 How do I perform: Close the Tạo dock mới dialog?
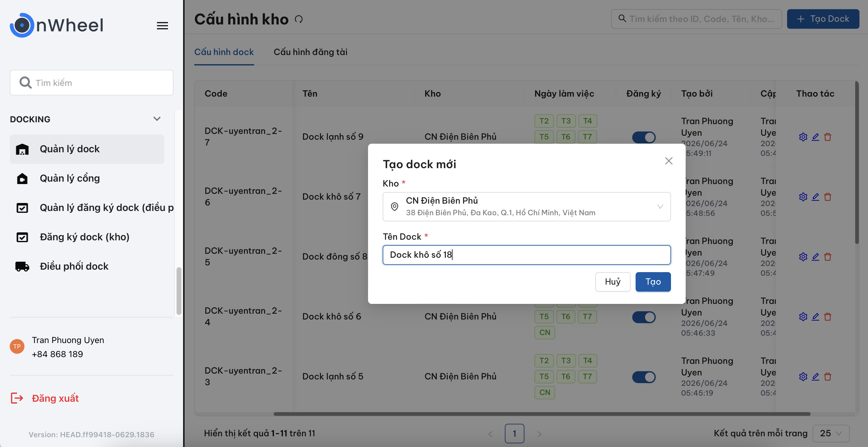coord(669,161)
